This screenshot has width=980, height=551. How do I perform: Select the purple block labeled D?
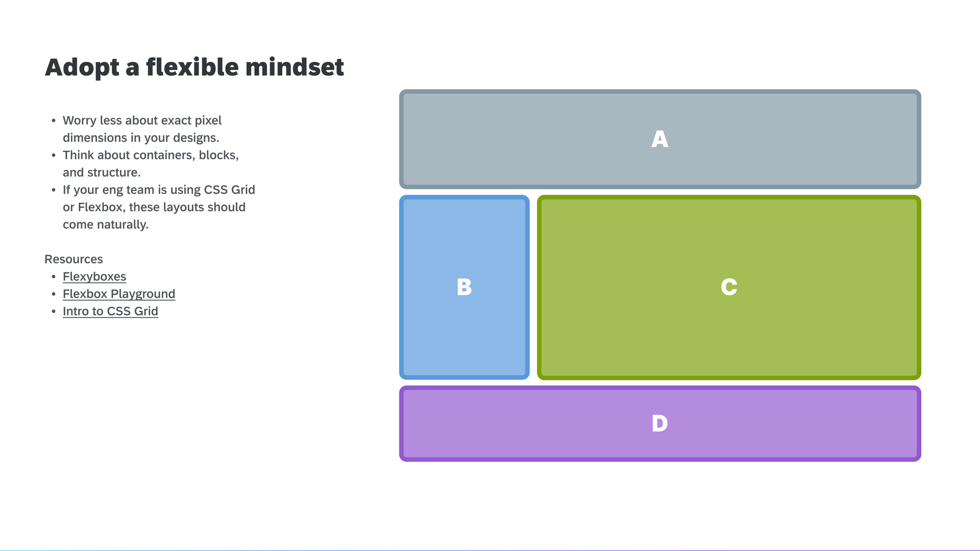660,424
